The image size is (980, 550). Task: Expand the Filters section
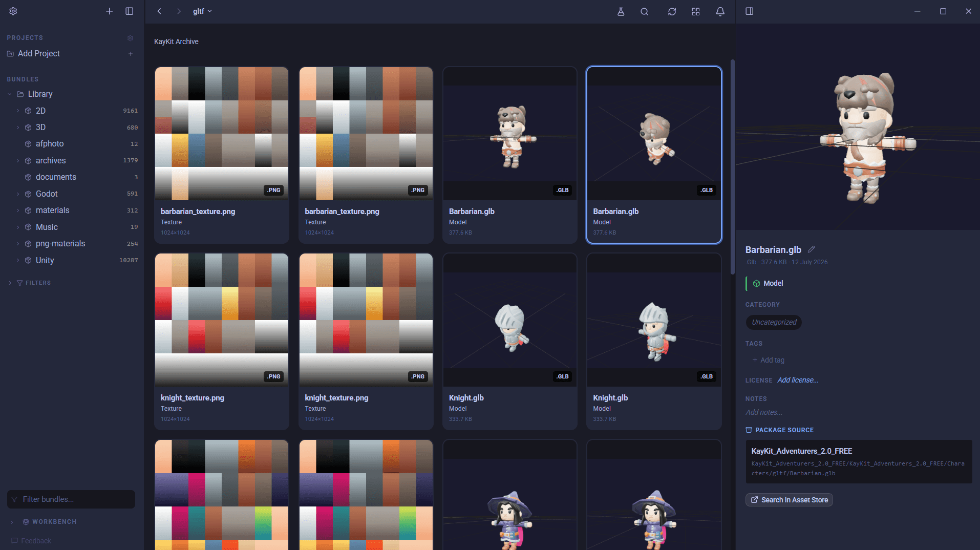tap(10, 283)
